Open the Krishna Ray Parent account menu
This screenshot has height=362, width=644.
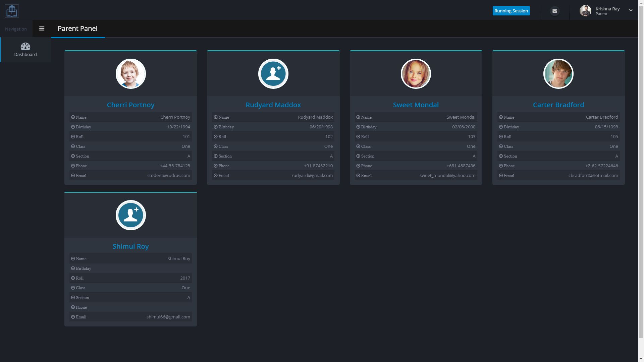coord(607,11)
